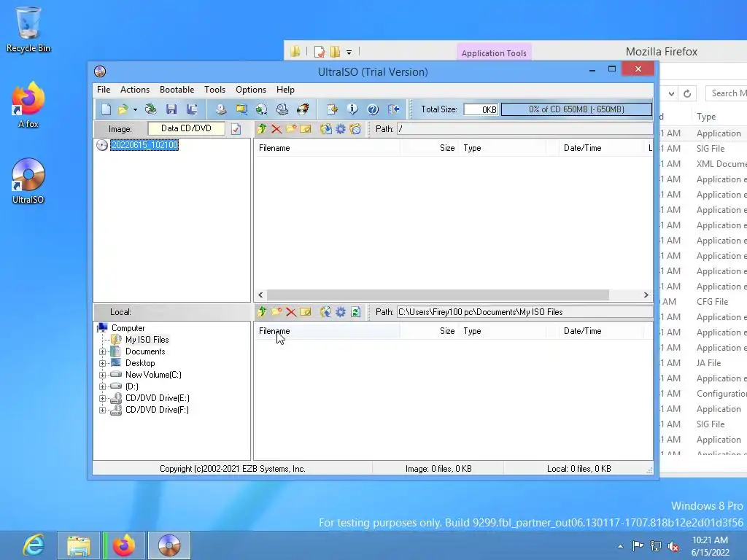This screenshot has height=560, width=747.
Task: Open the Tools menu
Action: point(215,90)
